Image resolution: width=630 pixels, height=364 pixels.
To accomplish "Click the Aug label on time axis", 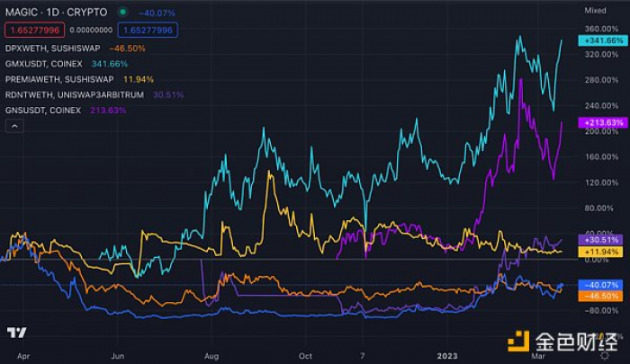I will tap(211, 356).
